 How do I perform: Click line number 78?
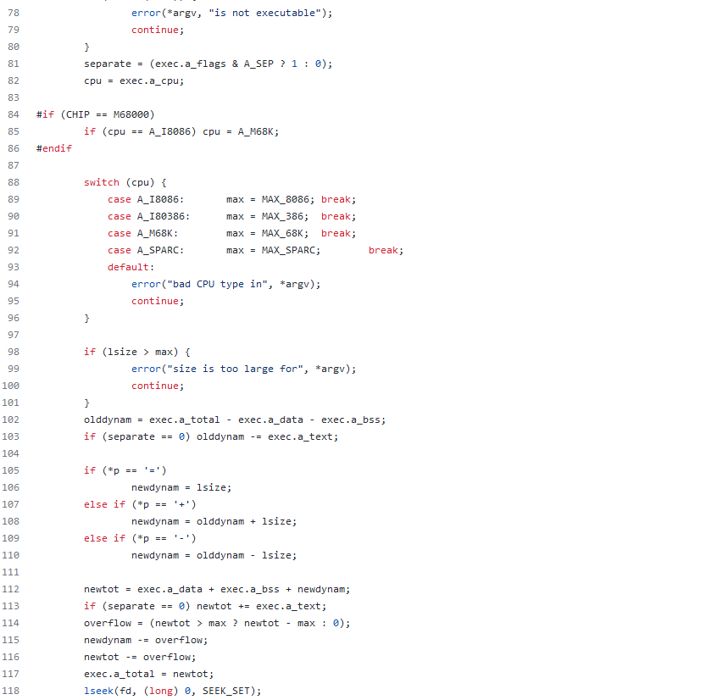pyautogui.click(x=13, y=13)
